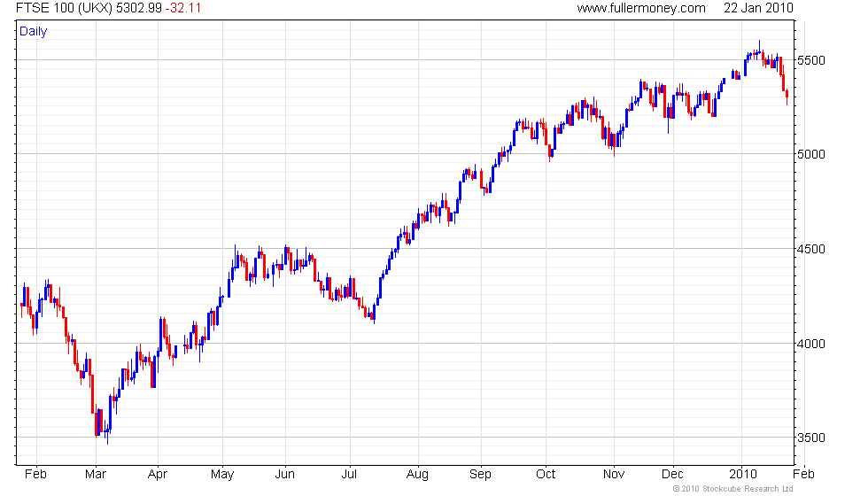Select the 5500 price axis label

pyautogui.click(x=811, y=60)
